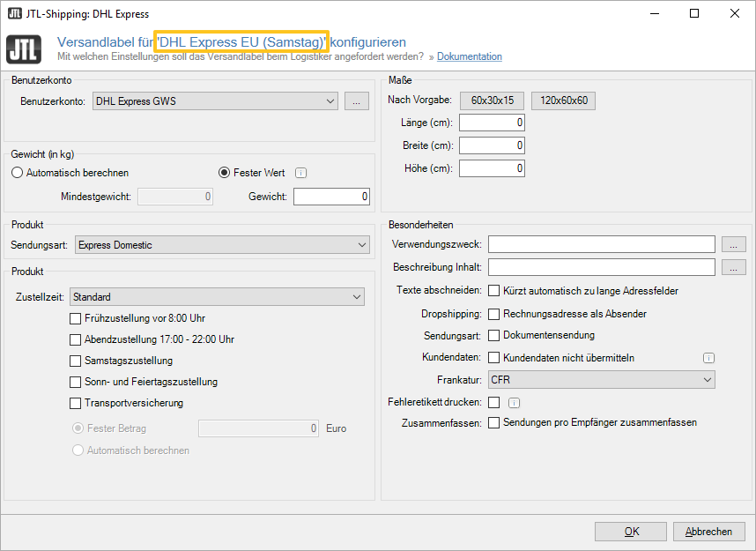The width and height of the screenshot is (756, 551).
Task: Focus the Gewicht input field
Action: (331, 197)
